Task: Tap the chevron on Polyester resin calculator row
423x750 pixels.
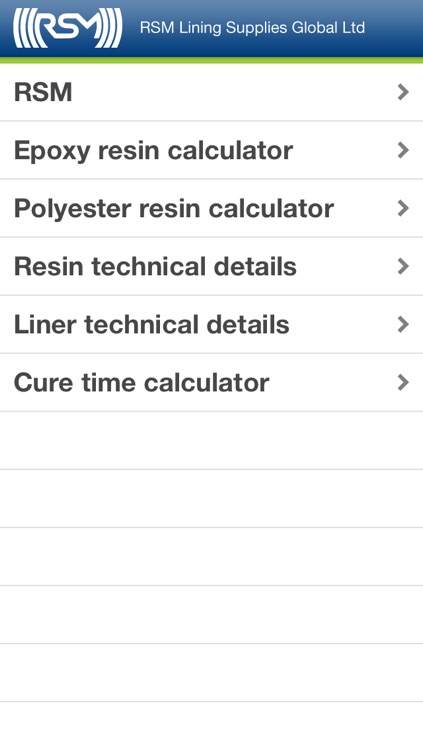Action: pyautogui.click(x=403, y=209)
